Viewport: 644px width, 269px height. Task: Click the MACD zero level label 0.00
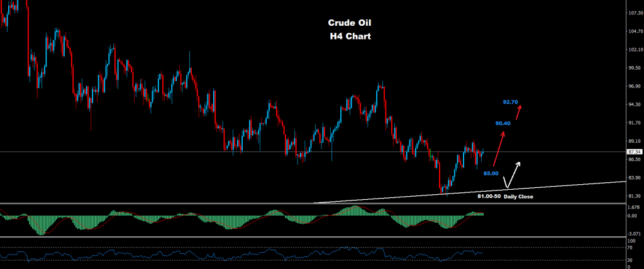633,216
